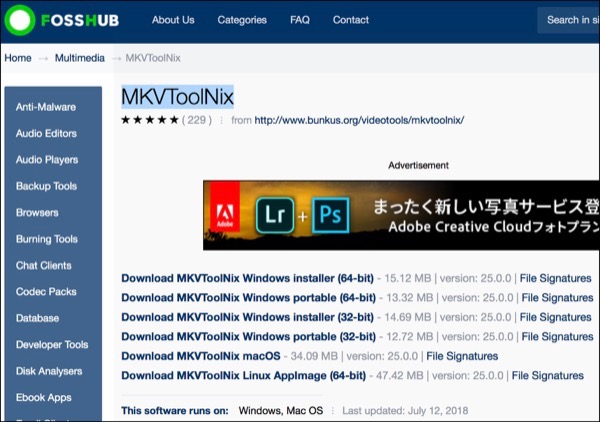Open File Signatures for macOS download
Viewport: 600px width, 422px height.
pyautogui.click(x=462, y=356)
